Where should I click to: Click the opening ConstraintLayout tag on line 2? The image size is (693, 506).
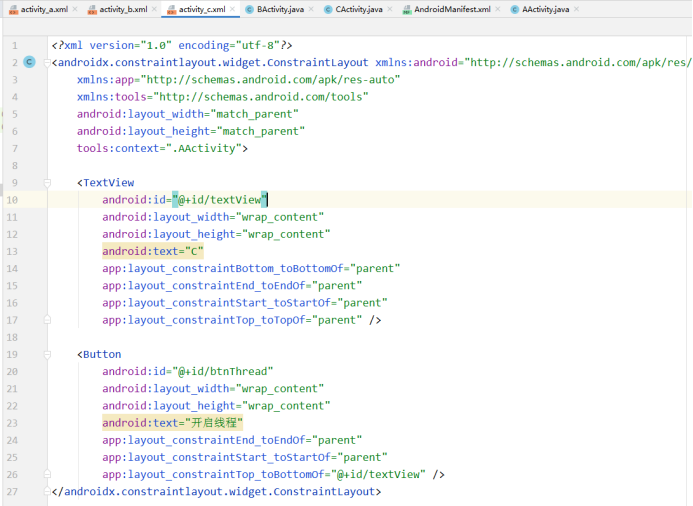click(x=210, y=62)
